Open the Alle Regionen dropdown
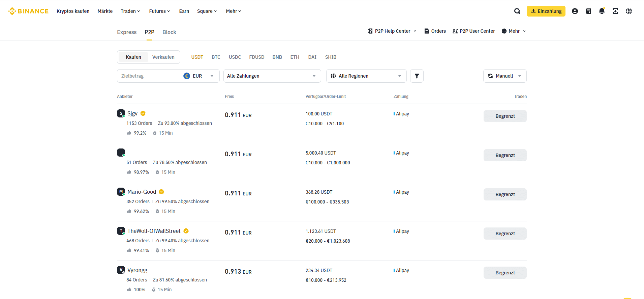Screen dimensions: 644x299 [x=366, y=76]
